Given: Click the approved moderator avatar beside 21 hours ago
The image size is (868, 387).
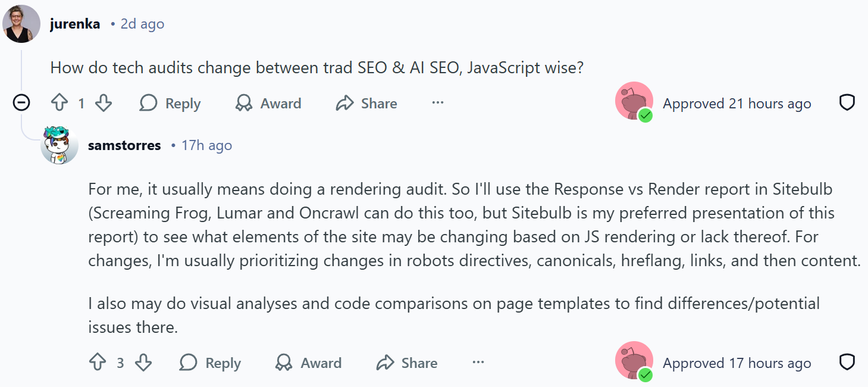Looking at the screenshot, I should [x=634, y=101].
